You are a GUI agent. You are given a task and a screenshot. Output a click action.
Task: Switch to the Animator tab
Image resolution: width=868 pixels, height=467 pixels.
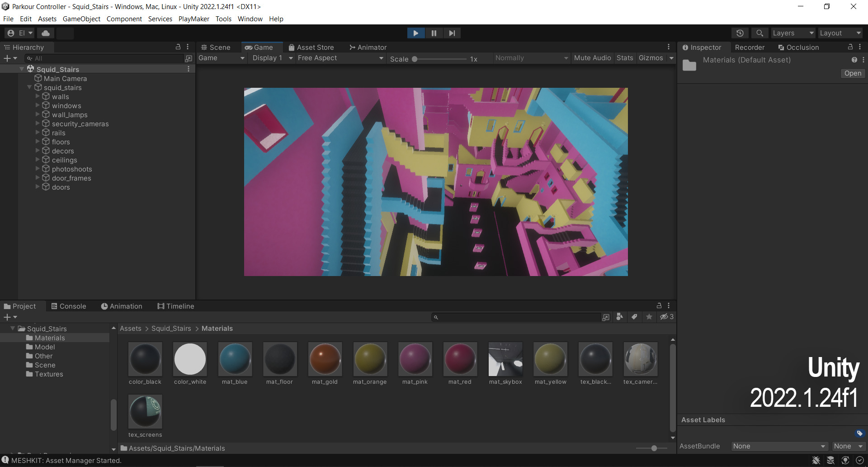[x=368, y=47]
